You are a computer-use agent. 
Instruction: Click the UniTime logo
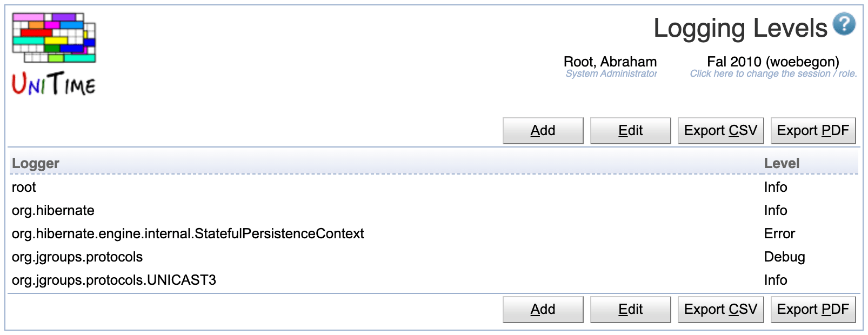(54, 54)
